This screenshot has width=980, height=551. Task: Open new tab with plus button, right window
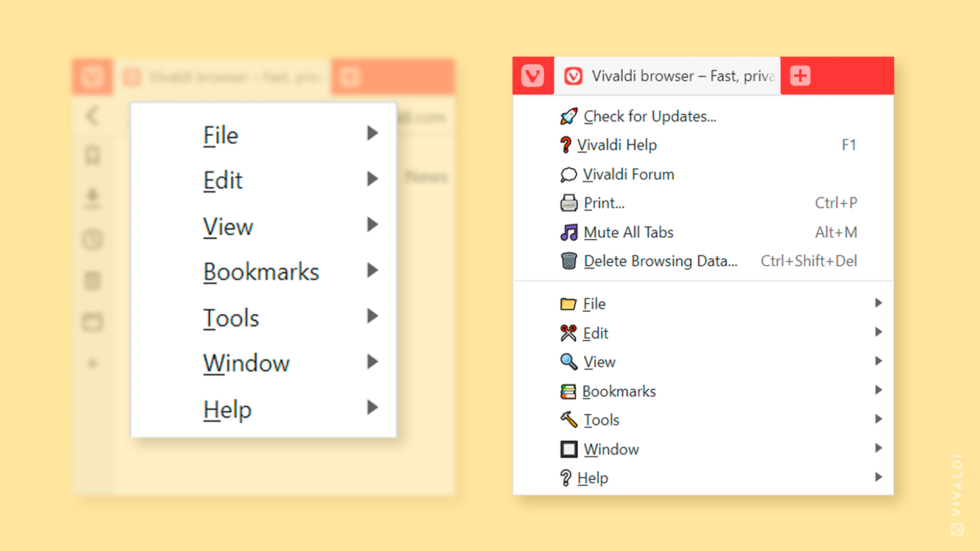800,76
